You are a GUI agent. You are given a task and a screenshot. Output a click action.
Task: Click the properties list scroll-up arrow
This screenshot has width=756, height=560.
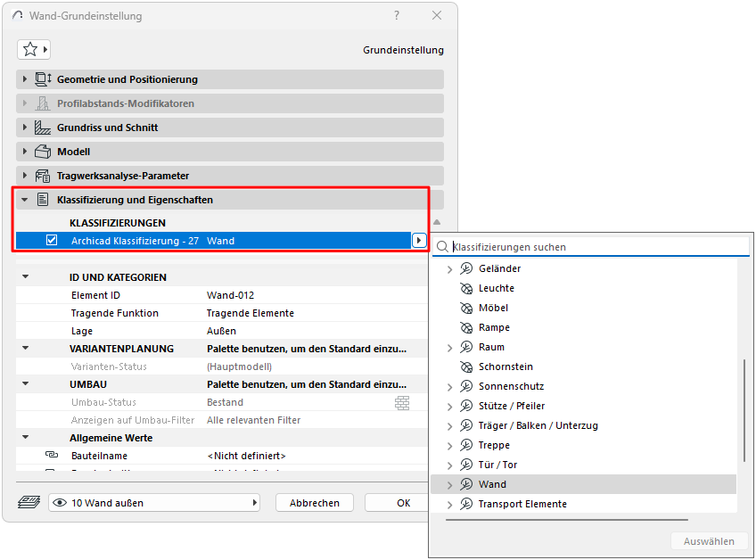click(437, 222)
